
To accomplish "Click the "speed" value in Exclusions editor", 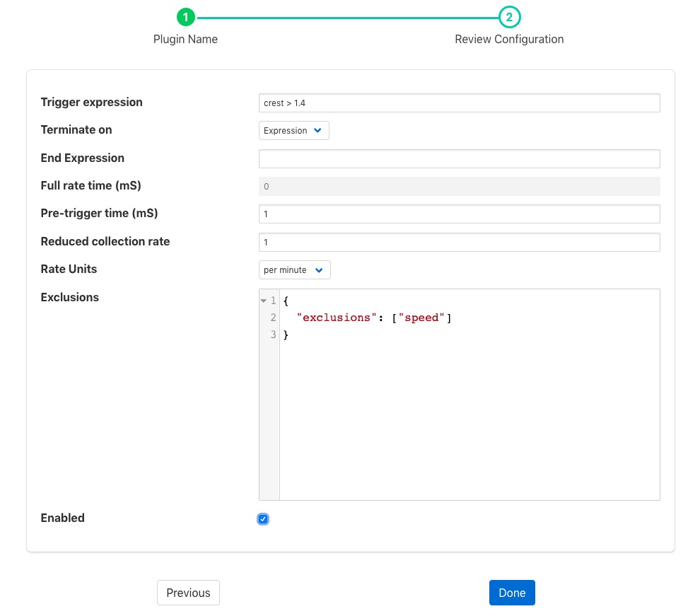I will coord(421,318).
